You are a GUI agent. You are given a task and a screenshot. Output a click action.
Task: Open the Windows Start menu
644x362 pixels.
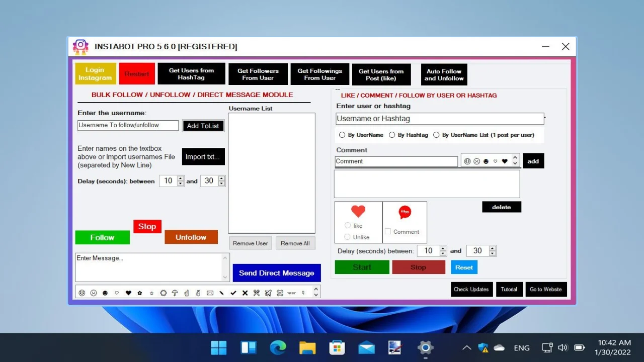[x=219, y=347]
